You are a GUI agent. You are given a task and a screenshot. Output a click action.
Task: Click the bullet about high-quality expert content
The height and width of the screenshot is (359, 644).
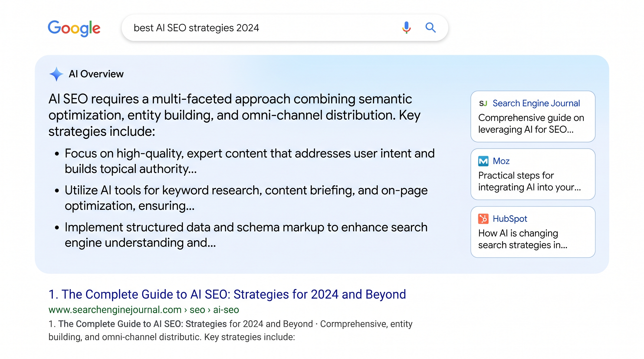tap(249, 161)
